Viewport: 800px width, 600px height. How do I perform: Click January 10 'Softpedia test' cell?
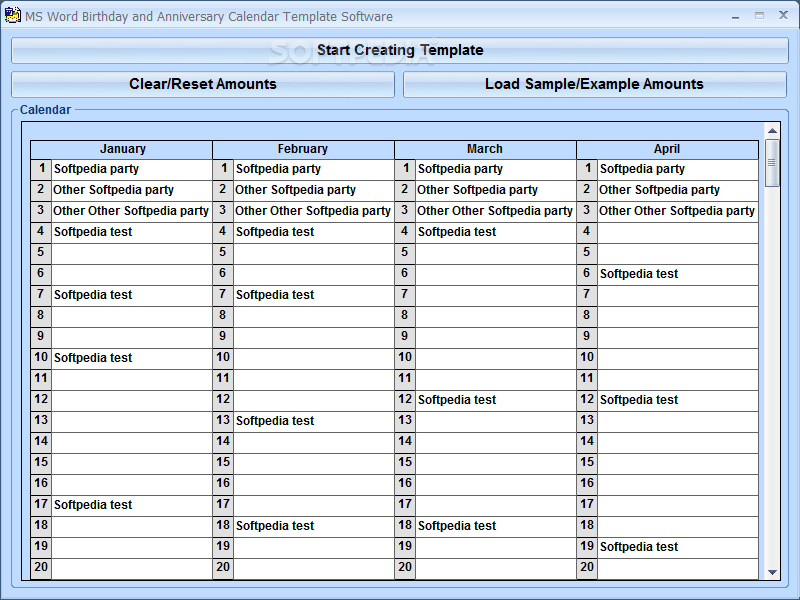click(132, 358)
